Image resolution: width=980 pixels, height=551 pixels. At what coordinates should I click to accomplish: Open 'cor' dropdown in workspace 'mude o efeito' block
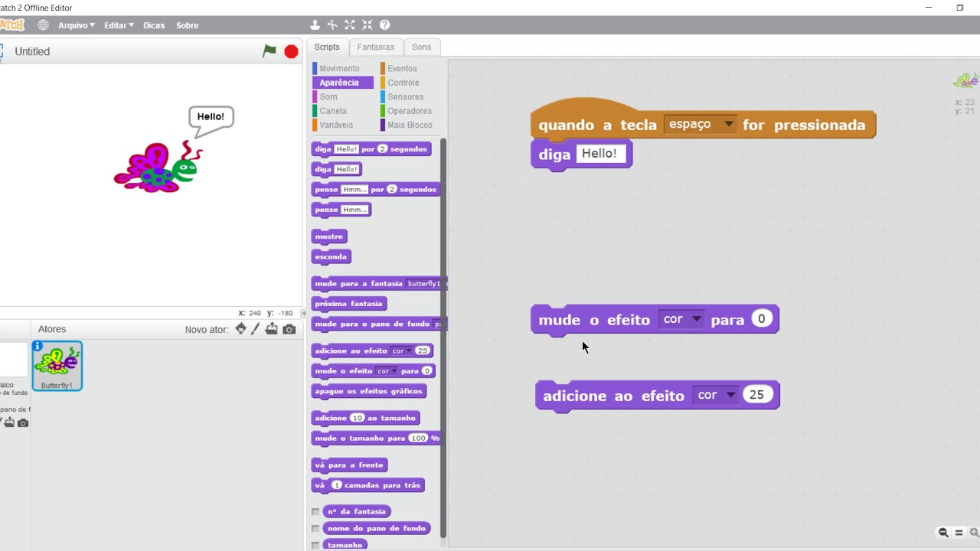681,319
